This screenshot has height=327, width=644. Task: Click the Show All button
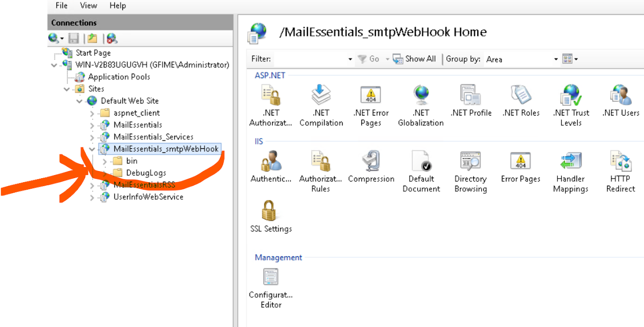[x=414, y=59]
